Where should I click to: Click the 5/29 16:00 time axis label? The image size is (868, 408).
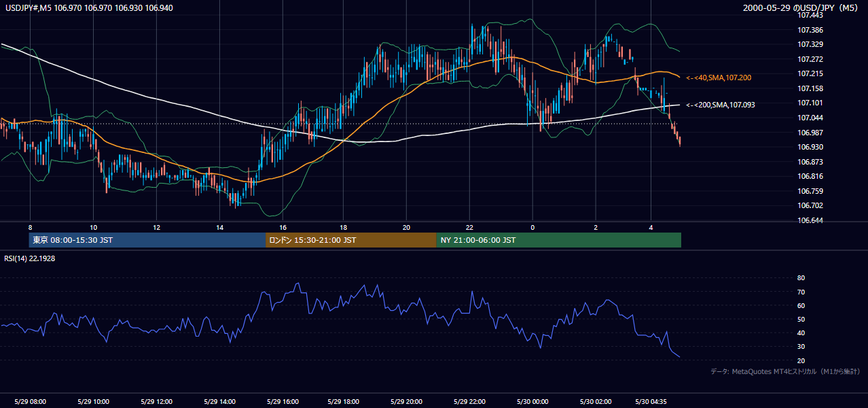point(283,402)
